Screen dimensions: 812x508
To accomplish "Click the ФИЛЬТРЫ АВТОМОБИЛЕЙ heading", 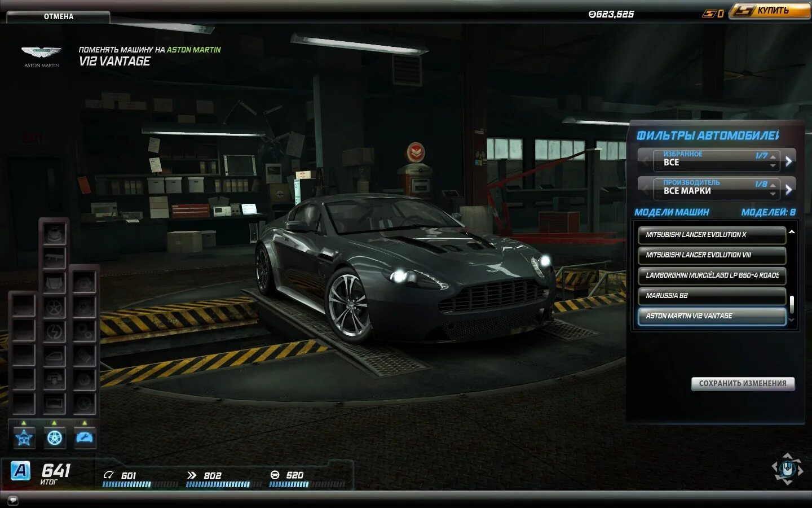I will [708, 135].
